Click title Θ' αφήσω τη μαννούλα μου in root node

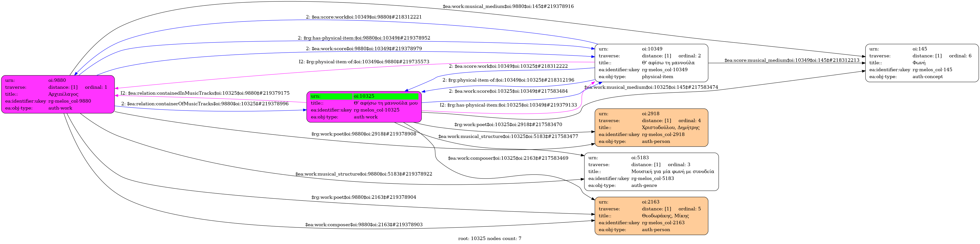coord(385,103)
